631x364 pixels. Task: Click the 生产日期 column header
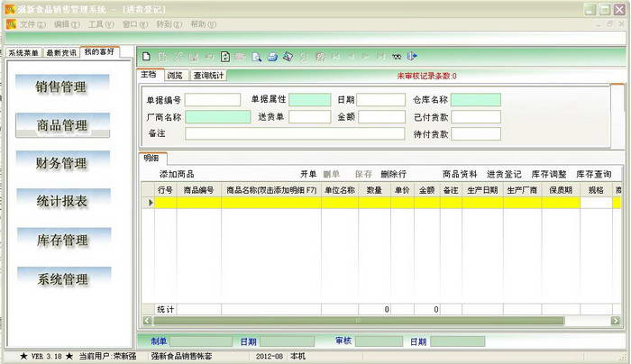[x=482, y=190]
